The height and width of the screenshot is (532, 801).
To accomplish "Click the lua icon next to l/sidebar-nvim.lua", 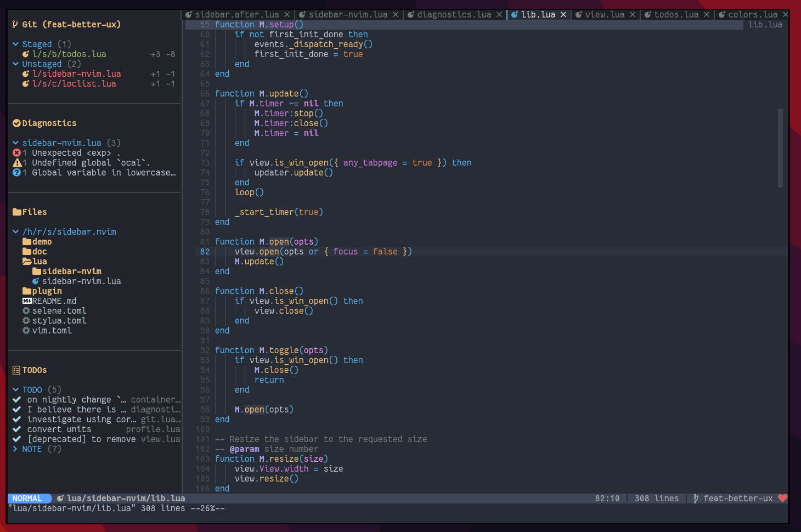I will tap(26, 74).
